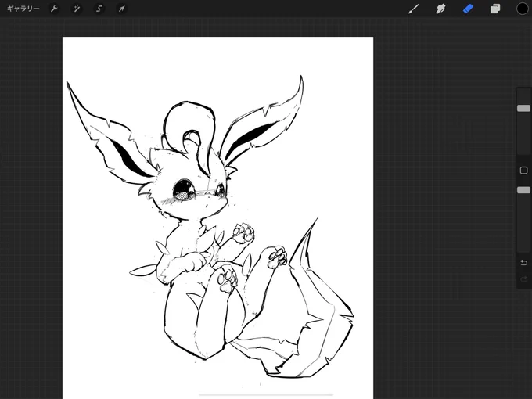Undo the last stroke with undo arrow
The height and width of the screenshot is (399, 532).
pyautogui.click(x=523, y=262)
